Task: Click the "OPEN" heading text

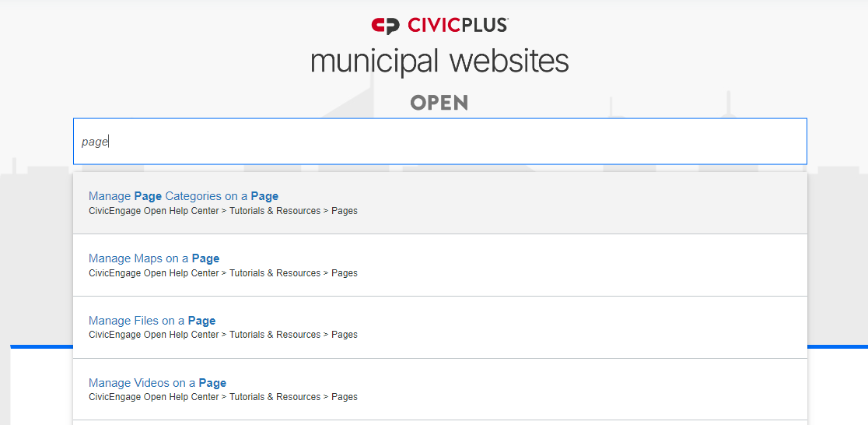Action: pyautogui.click(x=439, y=103)
